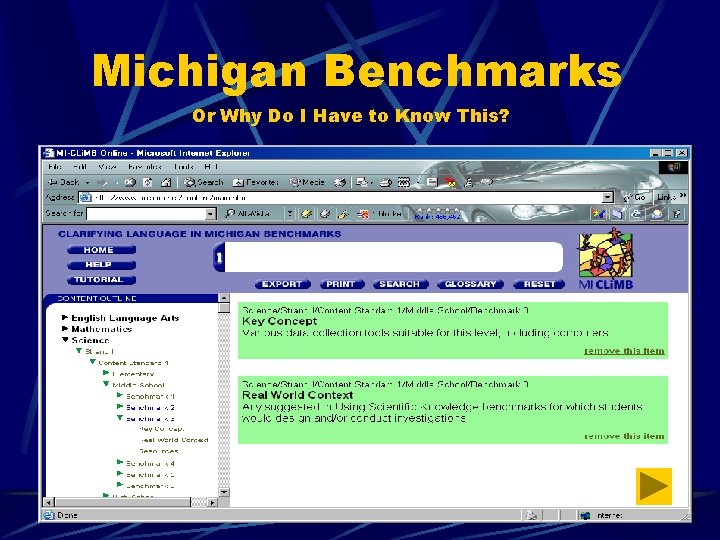Remove the Real World Context item

click(x=624, y=436)
